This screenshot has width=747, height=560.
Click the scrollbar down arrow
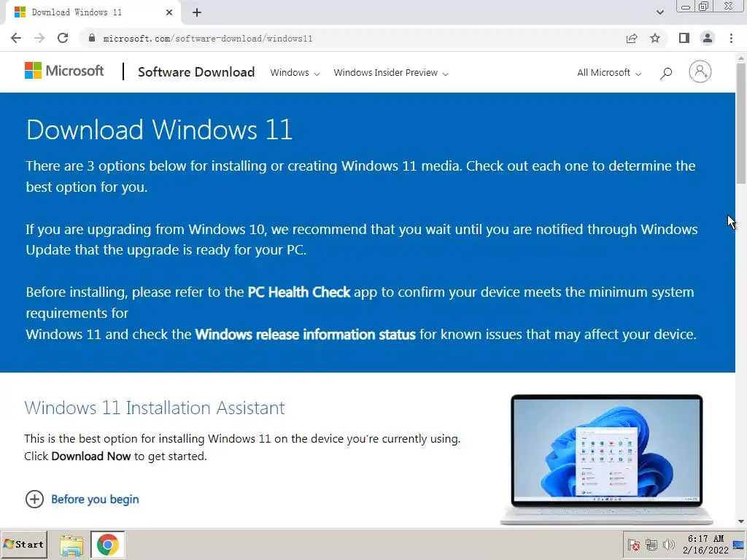coord(741,522)
